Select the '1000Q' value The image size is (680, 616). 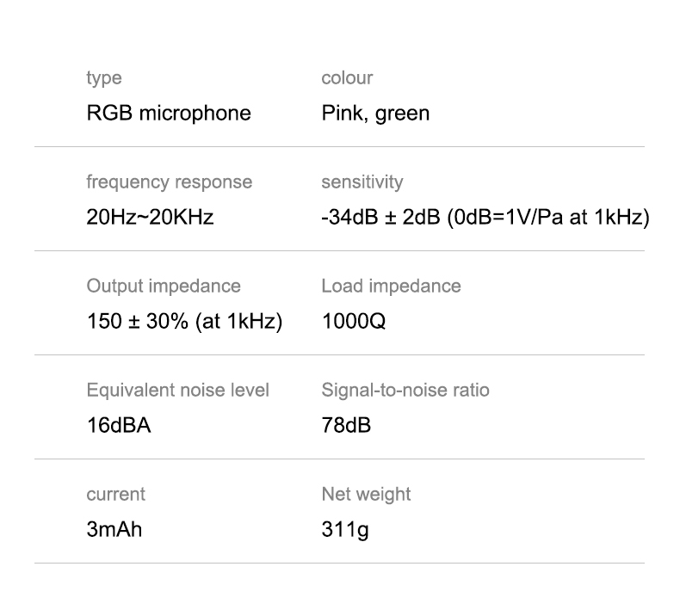(x=354, y=322)
